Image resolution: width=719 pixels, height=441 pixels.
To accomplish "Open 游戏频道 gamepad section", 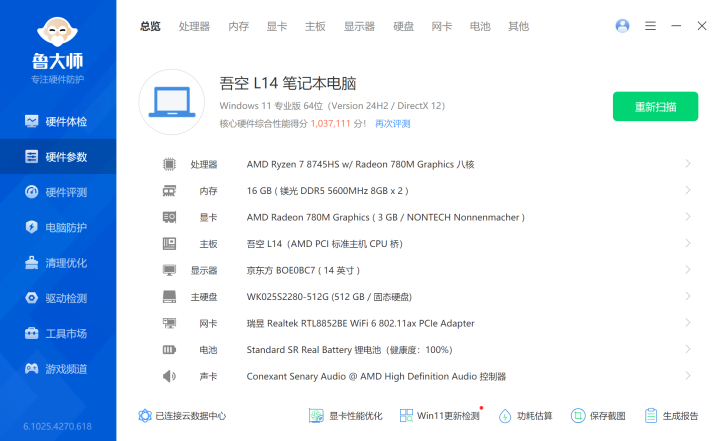I will [x=58, y=369].
